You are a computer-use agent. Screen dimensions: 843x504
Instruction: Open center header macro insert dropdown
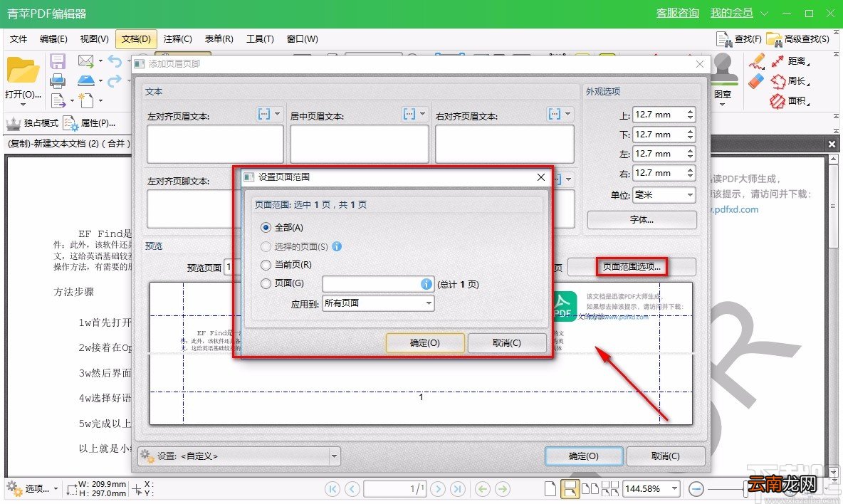[x=423, y=114]
